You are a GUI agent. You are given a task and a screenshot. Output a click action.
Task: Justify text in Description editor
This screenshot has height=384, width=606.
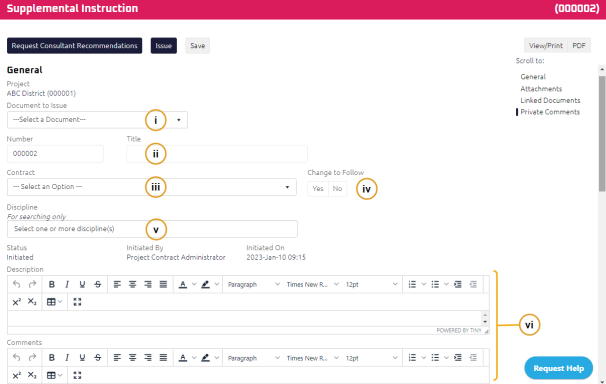(163, 284)
